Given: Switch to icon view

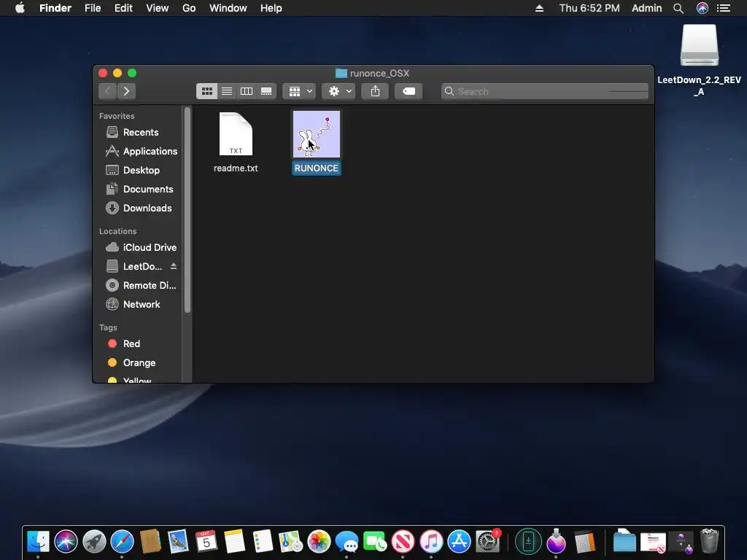Looking at the screenshot, I should (206, 91).
